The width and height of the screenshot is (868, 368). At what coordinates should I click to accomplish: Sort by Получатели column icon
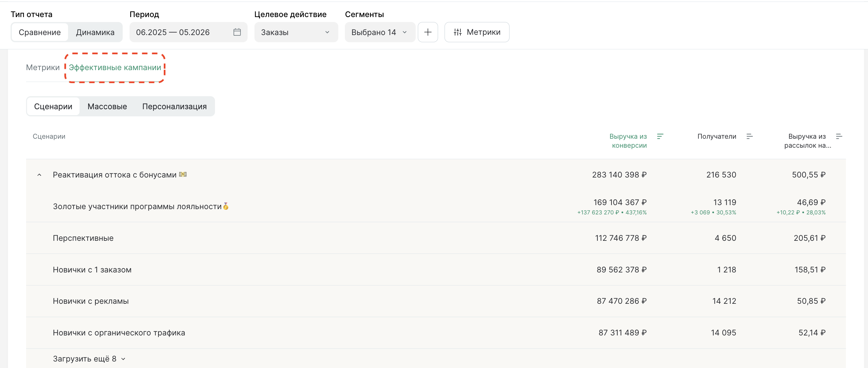(x=749, y=136)
